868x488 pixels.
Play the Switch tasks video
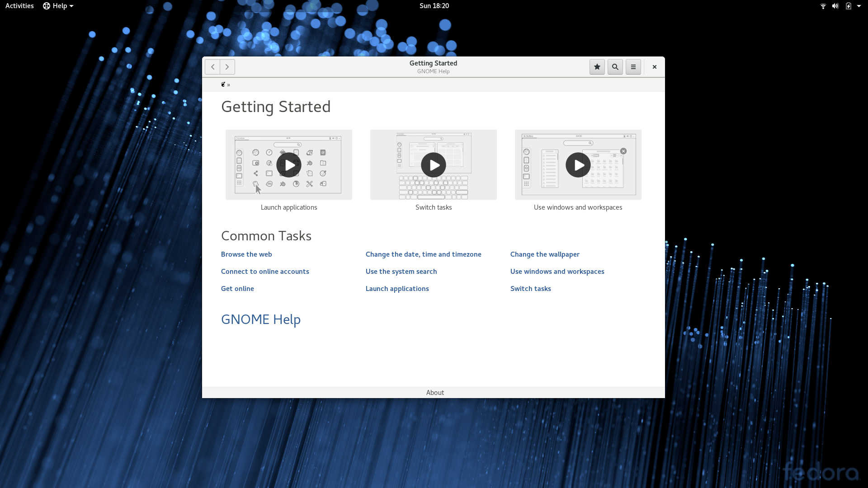[434, 165]
